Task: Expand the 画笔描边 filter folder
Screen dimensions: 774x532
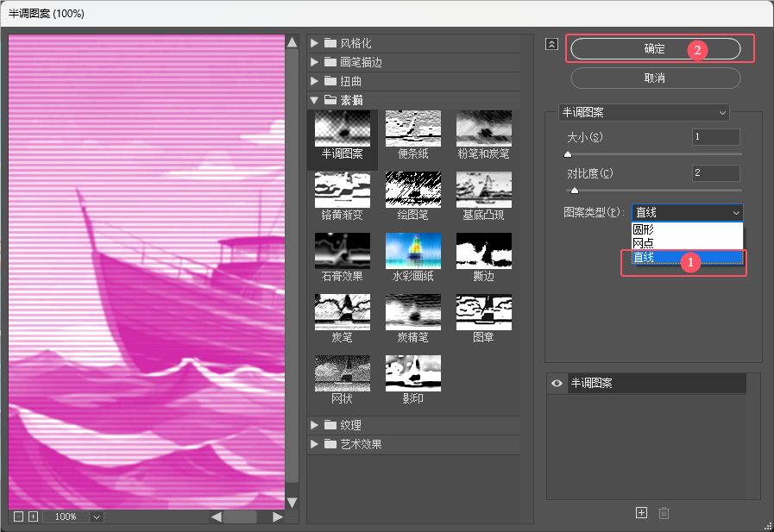Action: 314,62
